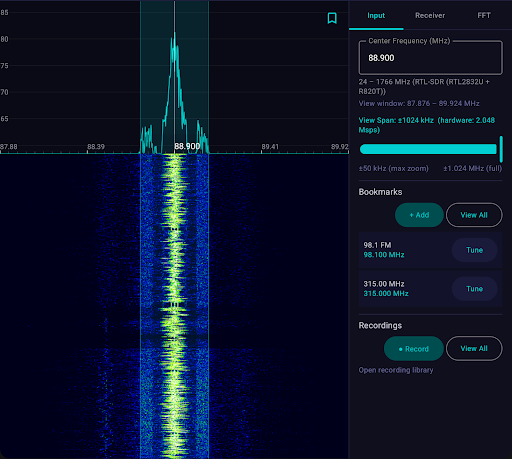
Task: Click the View Span slider handle
Action: tap(501, 149)
